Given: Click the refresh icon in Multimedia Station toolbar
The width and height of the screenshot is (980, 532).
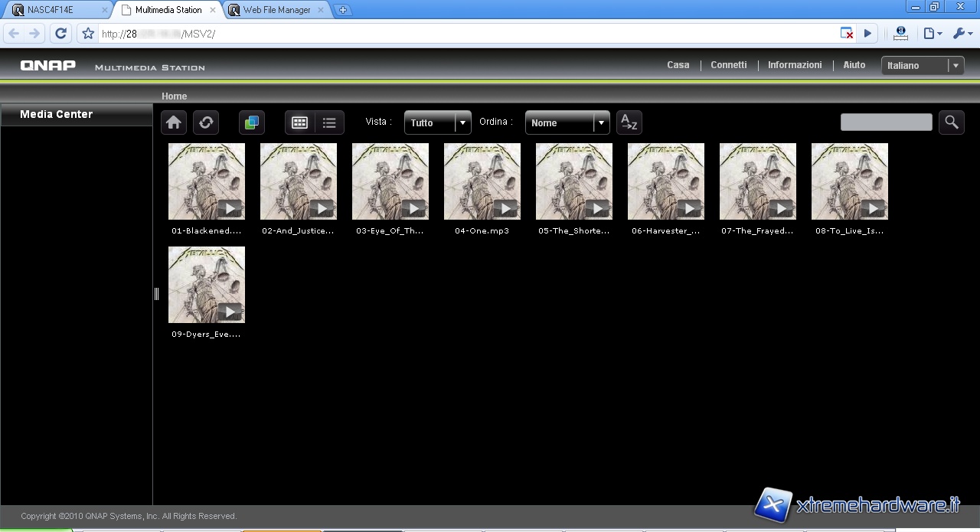Looking at the screenshot, I should pyautogui.click(x=206, y=122).
